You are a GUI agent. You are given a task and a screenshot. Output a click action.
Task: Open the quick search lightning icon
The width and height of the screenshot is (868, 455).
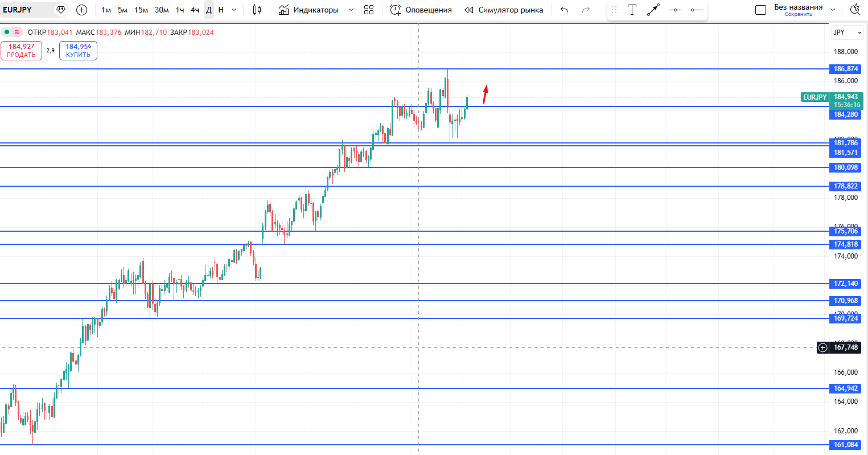855,10
